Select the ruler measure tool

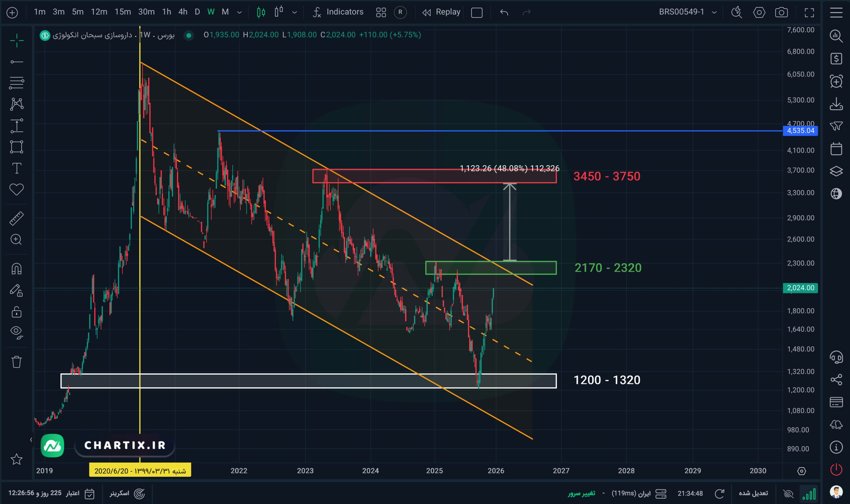coord(16,218)
